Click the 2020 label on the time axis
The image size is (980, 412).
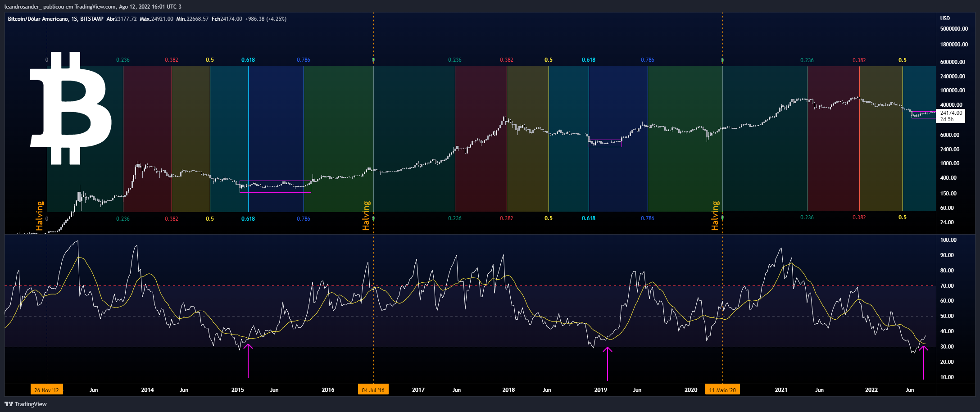click(x=691, y=390)
